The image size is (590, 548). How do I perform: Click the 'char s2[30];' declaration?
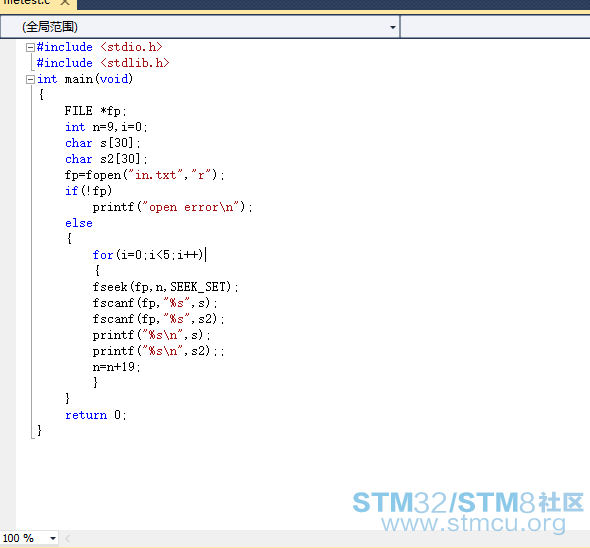(106, 159)
